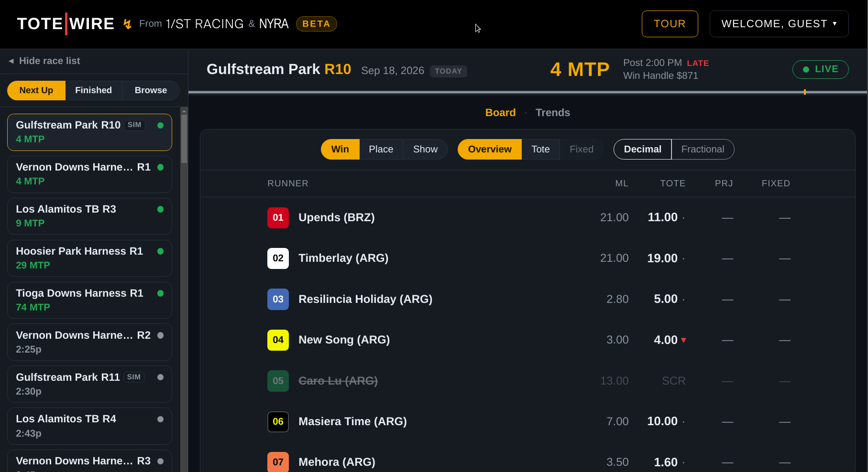Click the LIVE status button
868x472 pixels.
tap(820, 69)
